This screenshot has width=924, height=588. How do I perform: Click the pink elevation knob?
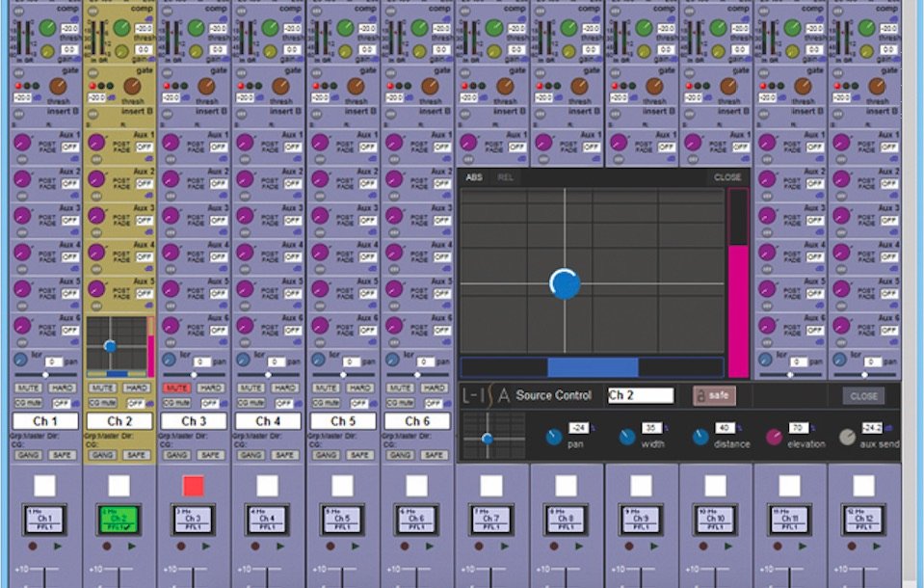pos(774,437)
